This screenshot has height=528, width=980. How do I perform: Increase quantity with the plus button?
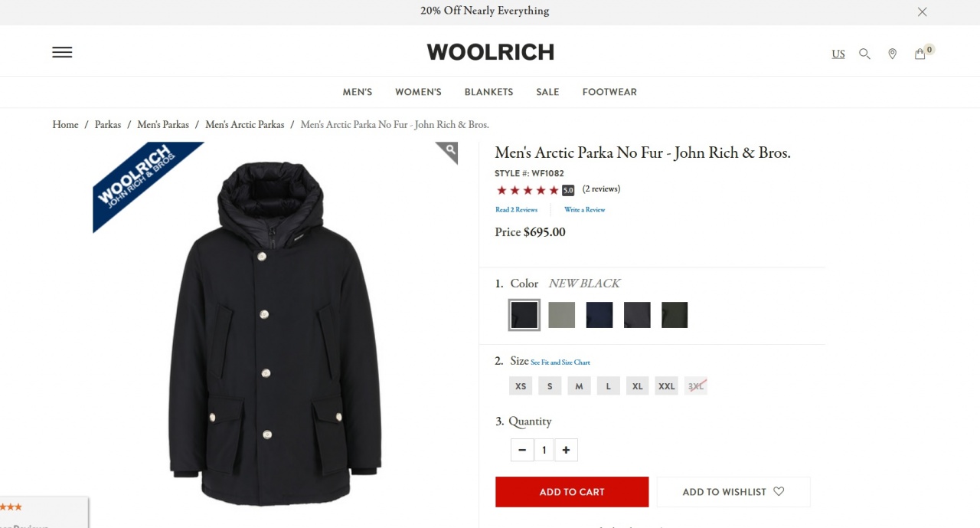566,450
